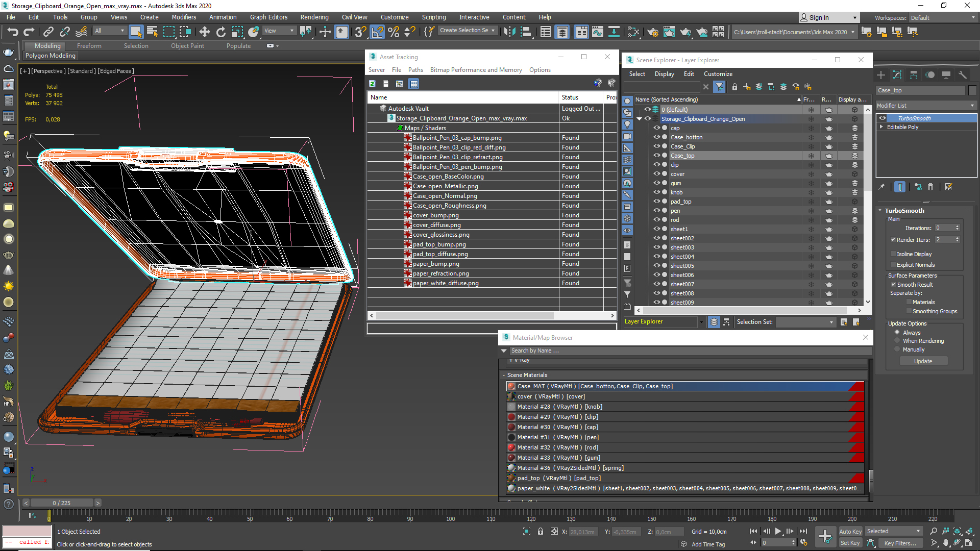The image size is (980, 551).
Task: Refresh the Asset Tracking list
Action: [x=373, y=84]
